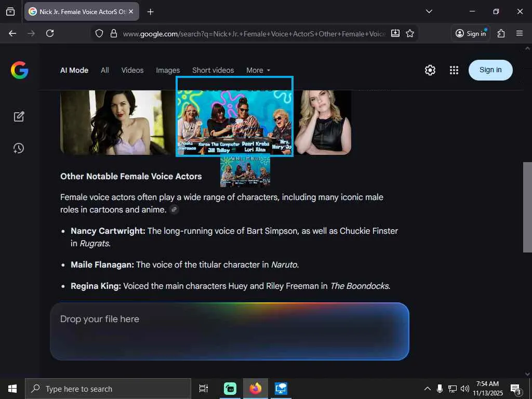Viewport: 532px width, 399px height.
Task: Click source link icon after anime sentence
Action: point(174,210)
